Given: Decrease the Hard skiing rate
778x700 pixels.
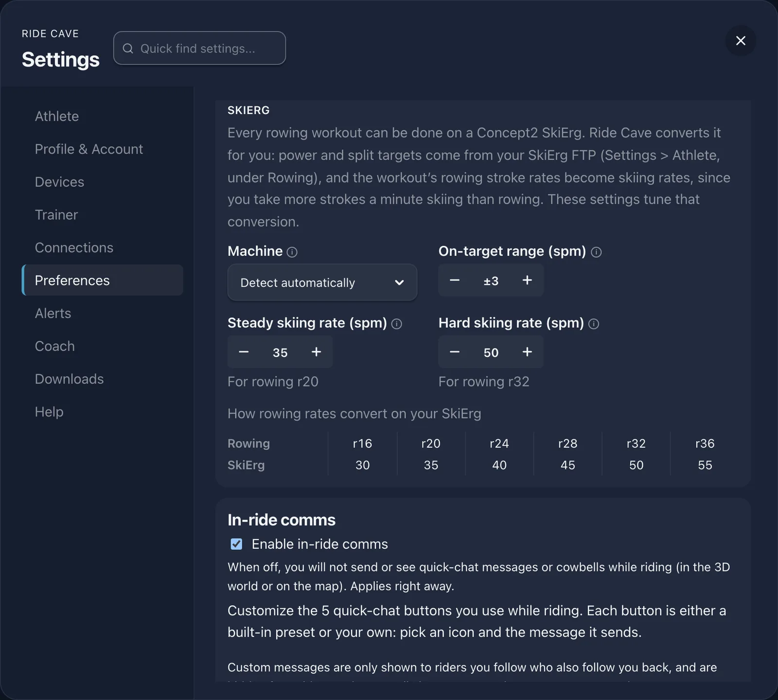Looking at the screenshot, I should (x=455, y=352).
